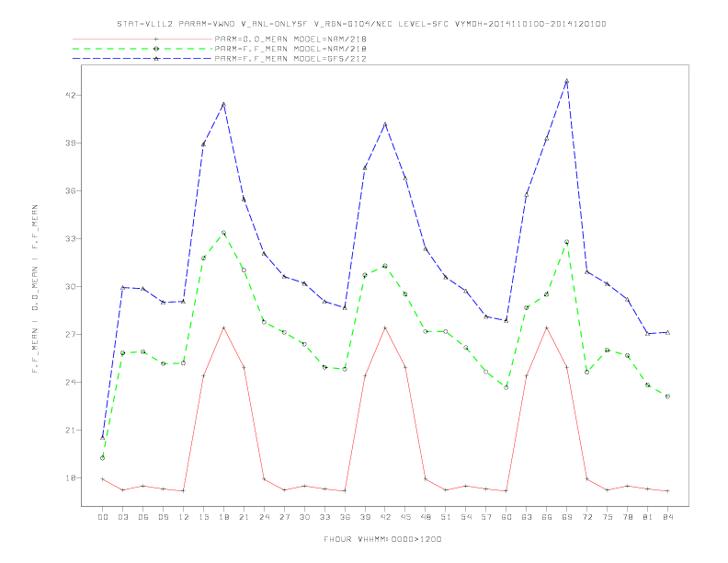Click the triangle marker on the blue legend line
The width and height of the screenshot is (728, 563).
[156, 59]
